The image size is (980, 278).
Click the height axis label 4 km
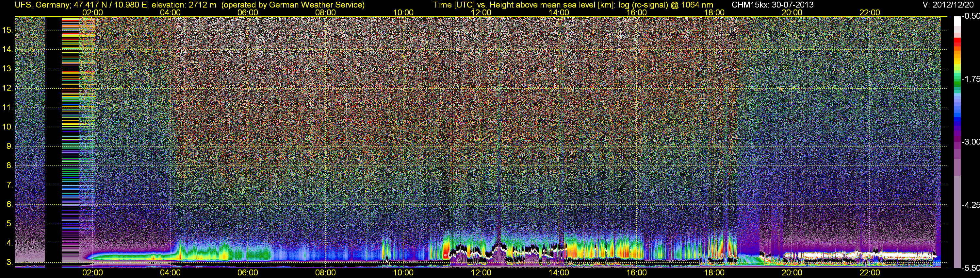pos(9,243)
